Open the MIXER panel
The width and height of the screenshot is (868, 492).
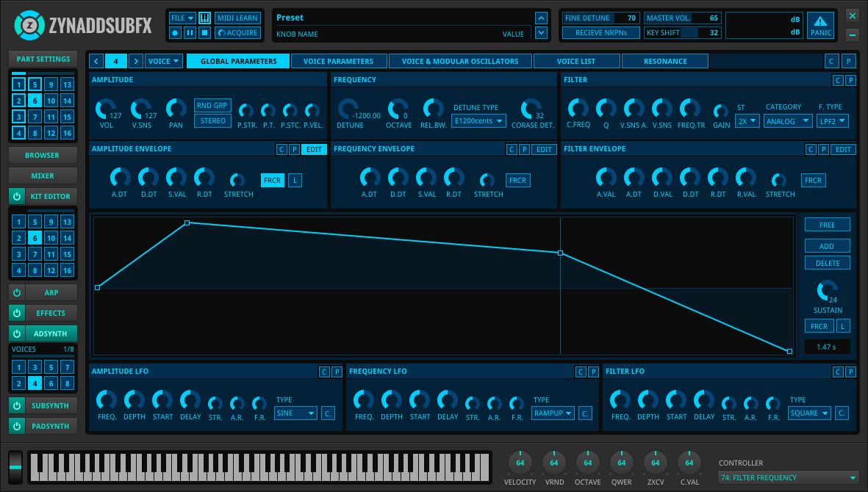43,176
